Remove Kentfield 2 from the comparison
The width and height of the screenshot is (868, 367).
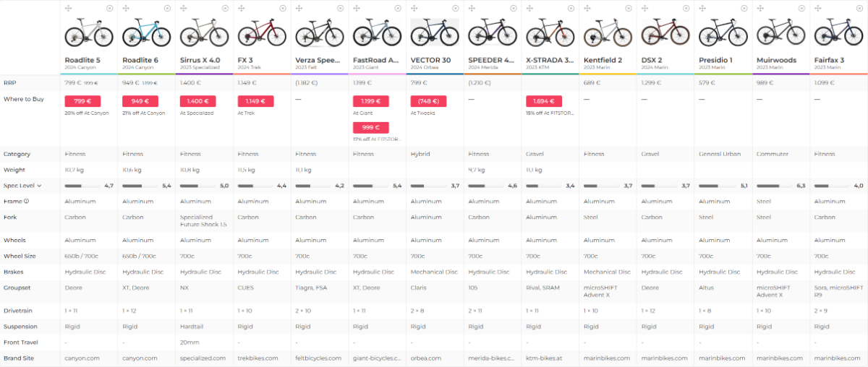tap(629, 8)
